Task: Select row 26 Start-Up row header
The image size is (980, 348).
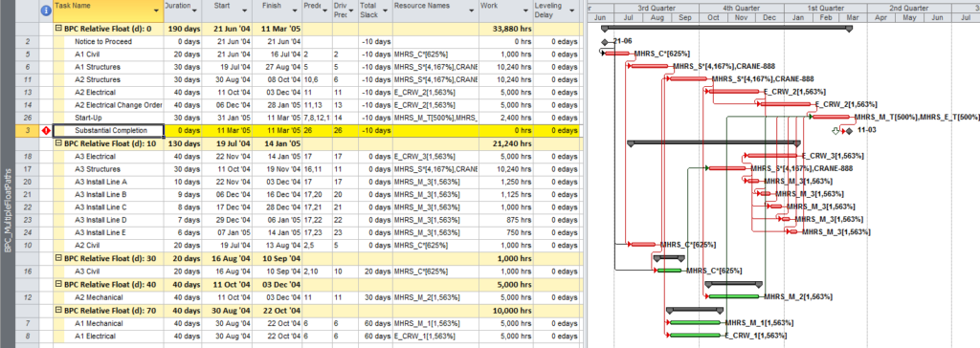Action: click(26, 119)
